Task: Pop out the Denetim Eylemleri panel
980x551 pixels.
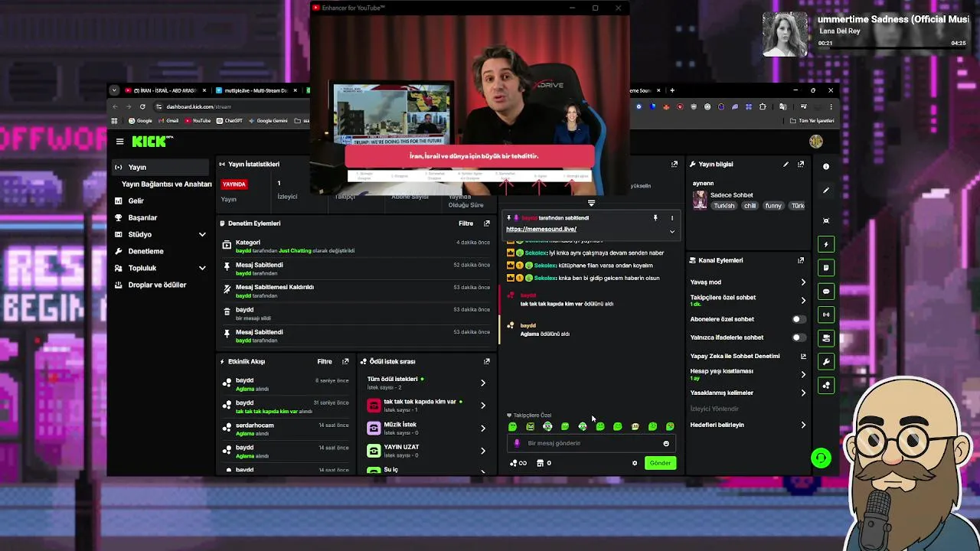Action: (486, 223)
